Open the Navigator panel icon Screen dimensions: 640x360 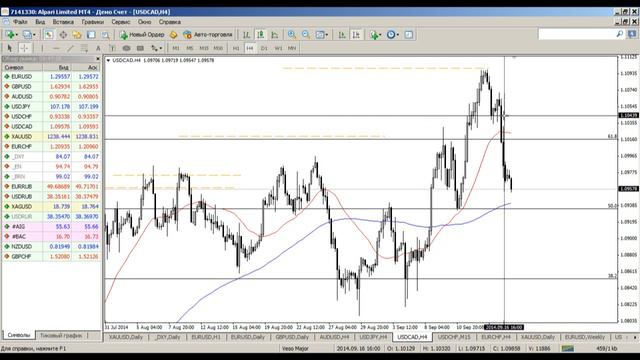(77, 35)
